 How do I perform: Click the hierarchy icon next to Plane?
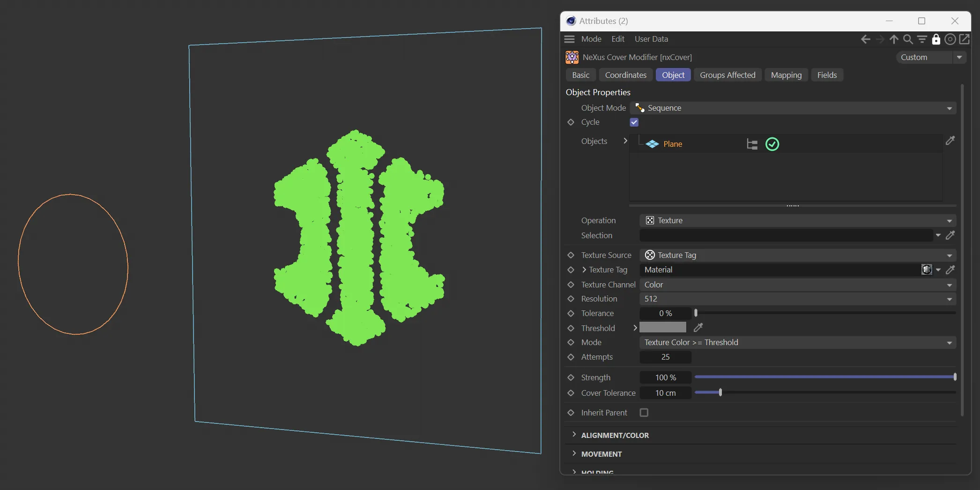pyautogui.click(x=752, y=144)
